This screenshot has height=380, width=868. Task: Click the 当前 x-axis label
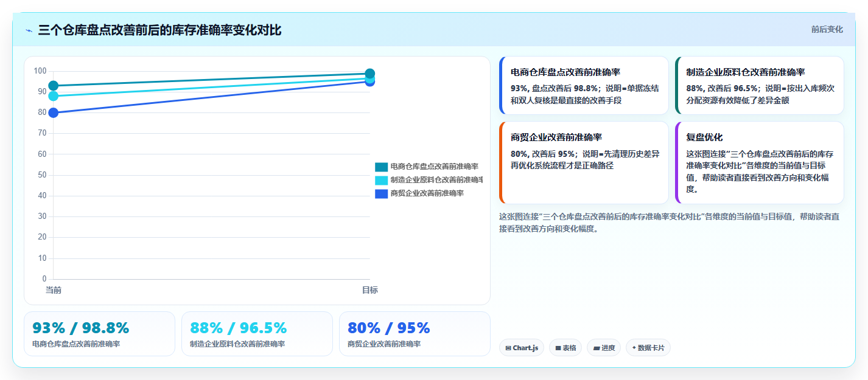pos(54,290)
